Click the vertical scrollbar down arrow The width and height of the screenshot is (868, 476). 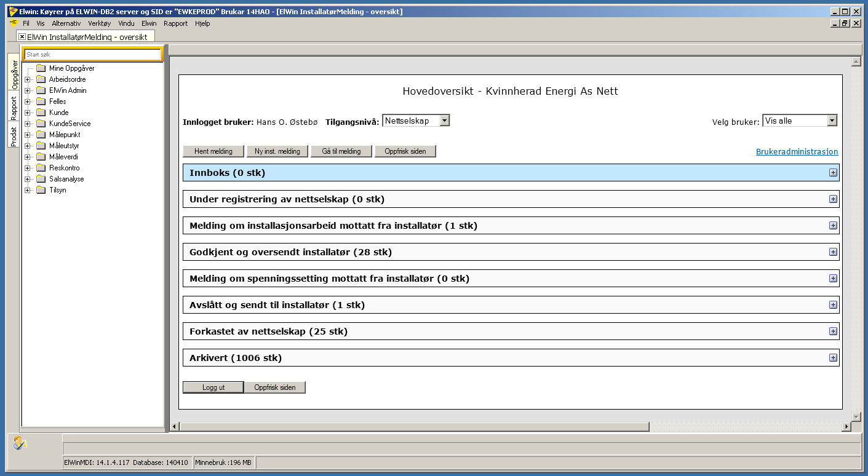pyautogui.click(x=855, y=416)
